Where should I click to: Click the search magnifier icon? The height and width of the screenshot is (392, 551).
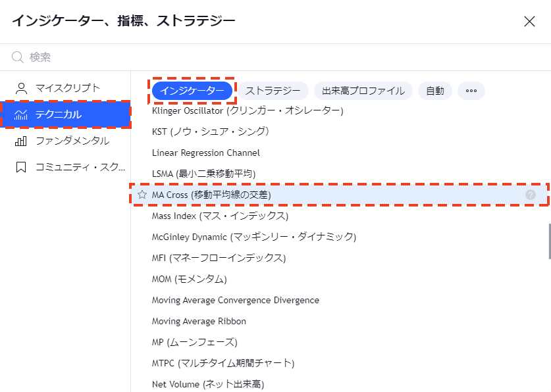pyautogui.click(x=17, y=57)
